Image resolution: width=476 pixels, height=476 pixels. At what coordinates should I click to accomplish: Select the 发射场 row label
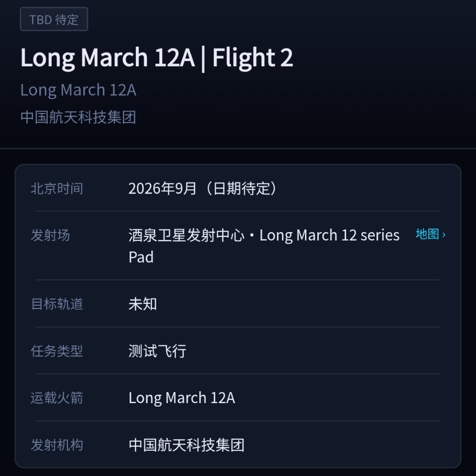[51, 235]
